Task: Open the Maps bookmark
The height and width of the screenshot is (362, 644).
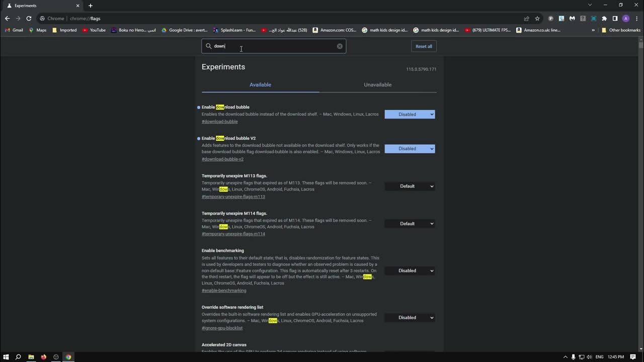Action: point(38,30)
